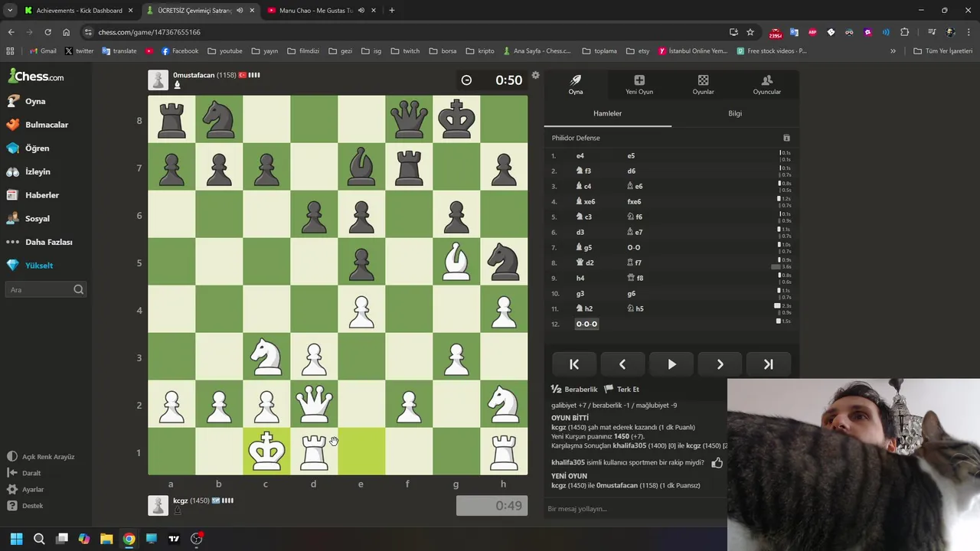Screen dimensions: 980x551
Task: Open the Öğren learning section
Action: (x=28, y=148)
